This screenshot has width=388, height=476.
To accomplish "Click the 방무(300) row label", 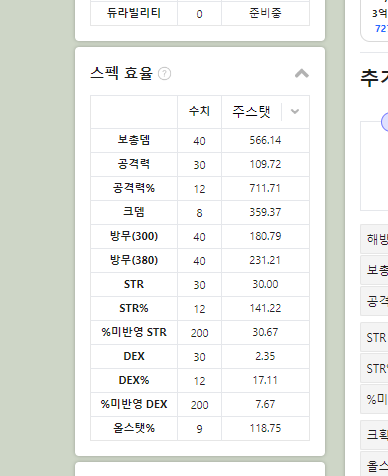I will [x=134, y=236].
